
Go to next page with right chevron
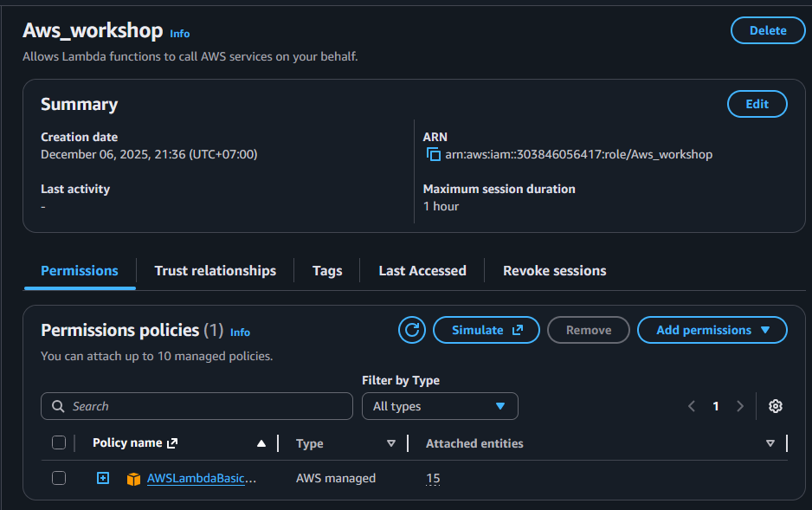point(739,406)
